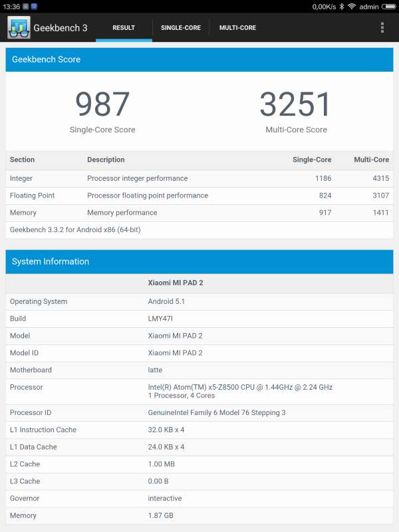
Task: Open the three-dot overflow menu
Action: pos(382,28)
